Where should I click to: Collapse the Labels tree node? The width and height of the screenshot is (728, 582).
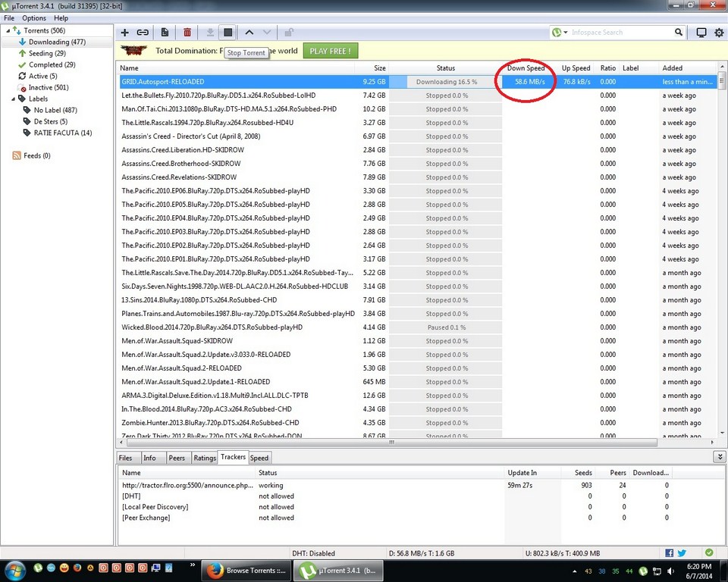point(13,99)
